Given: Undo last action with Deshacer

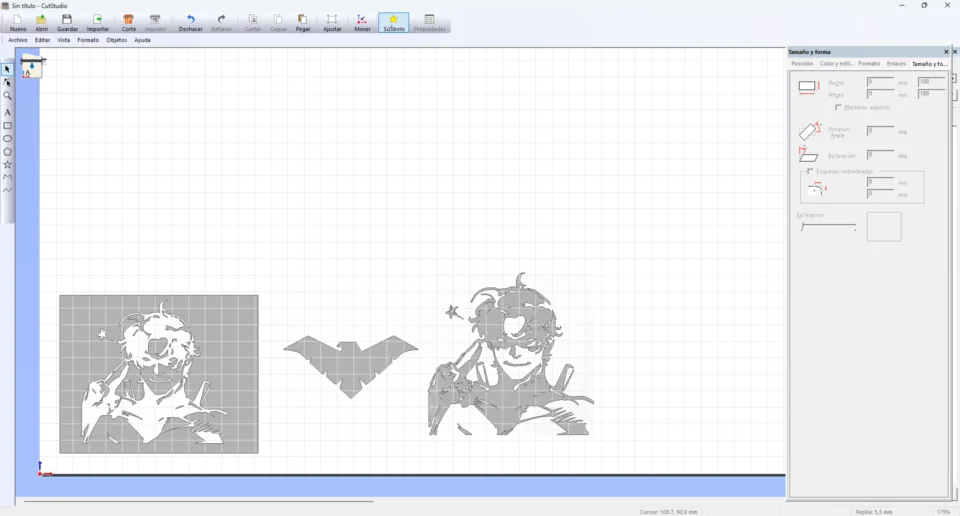Looking at the screenshot, I should click(x=190, y=23).
